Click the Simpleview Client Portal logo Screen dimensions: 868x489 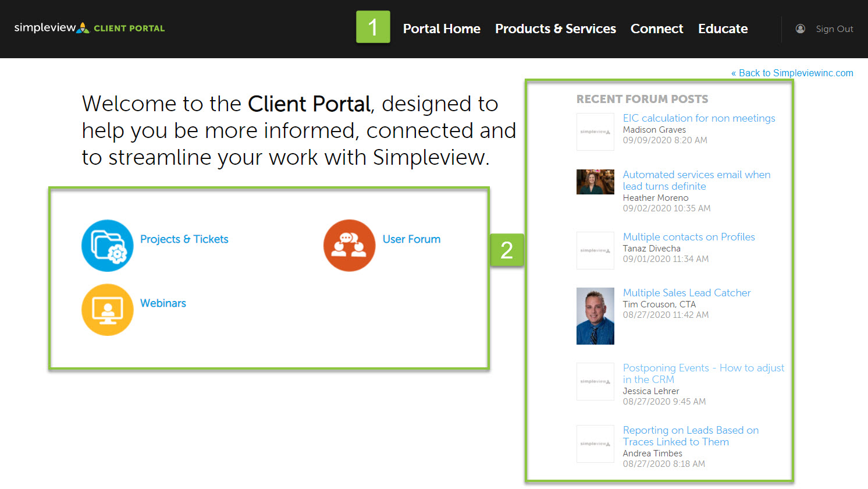[90, 28]
